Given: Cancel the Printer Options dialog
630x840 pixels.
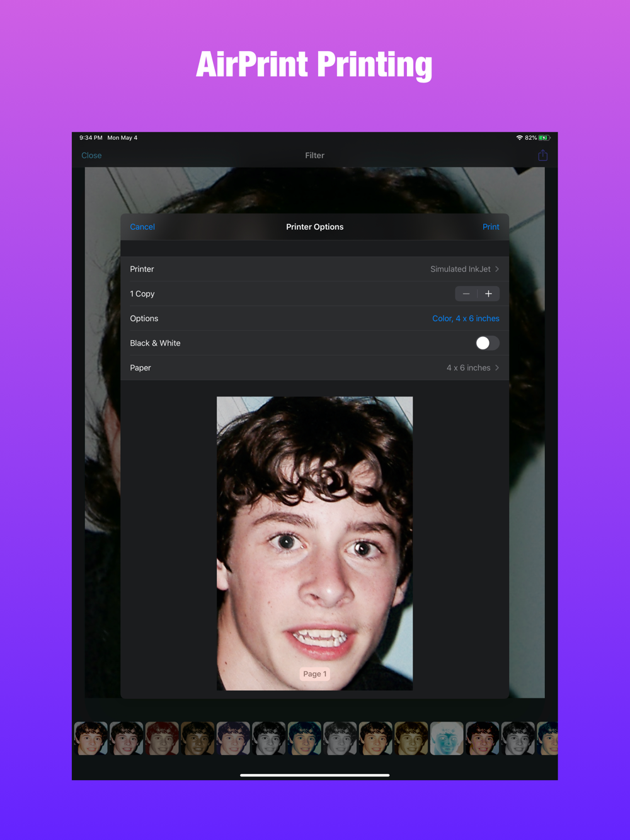Looking at the screenshot, I should point(142,227).
